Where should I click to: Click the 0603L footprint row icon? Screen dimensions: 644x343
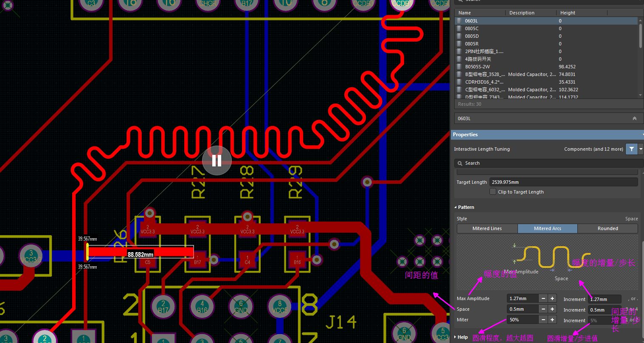[x=458, y=21]
